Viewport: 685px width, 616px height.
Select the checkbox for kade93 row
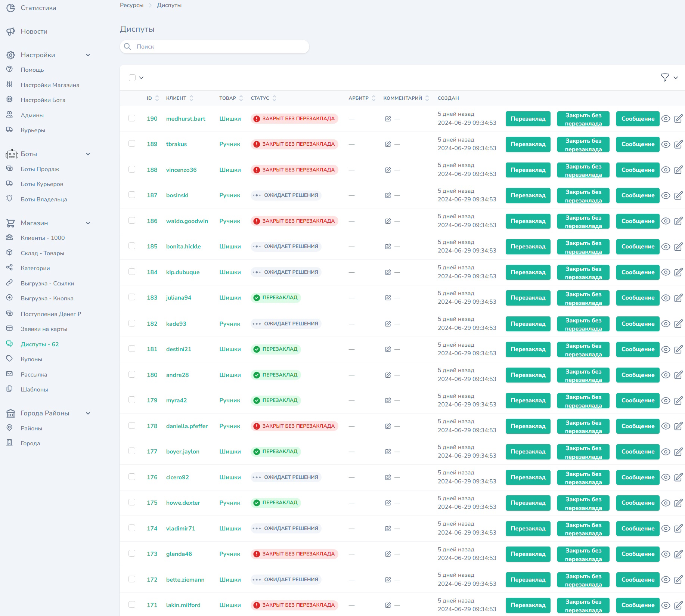click(x=132, y=324)
